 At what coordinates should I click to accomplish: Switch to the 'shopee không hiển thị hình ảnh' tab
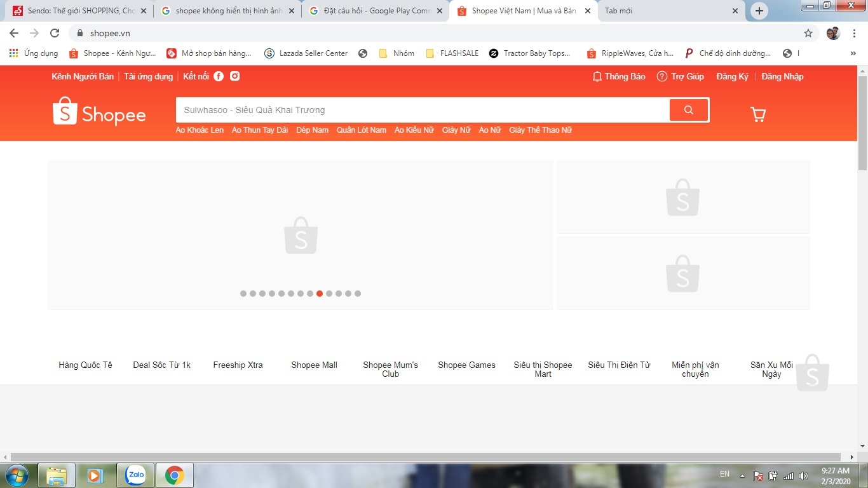[x=227, y=11]
